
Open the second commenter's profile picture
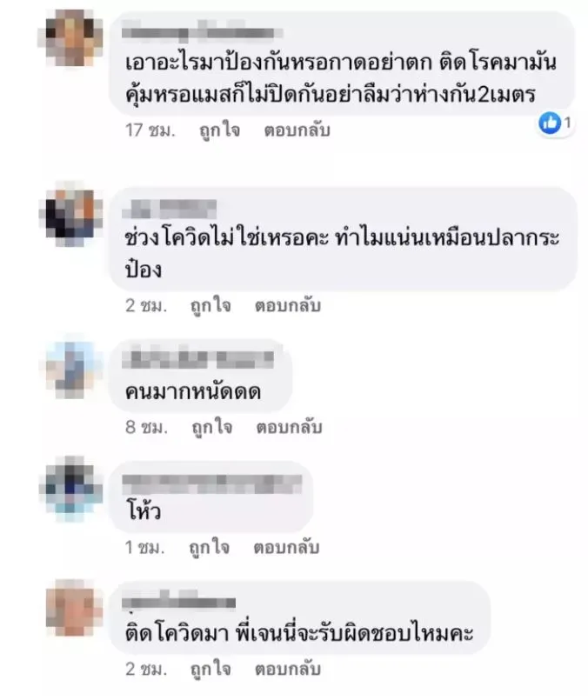70,215
